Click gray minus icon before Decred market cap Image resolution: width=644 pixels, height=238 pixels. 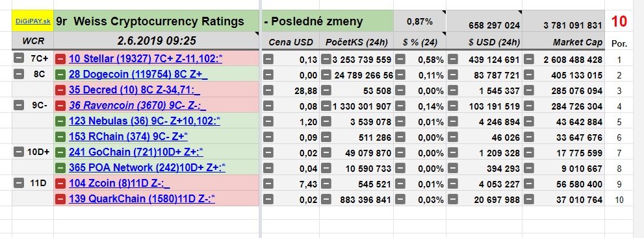click(x=529, y=91)
